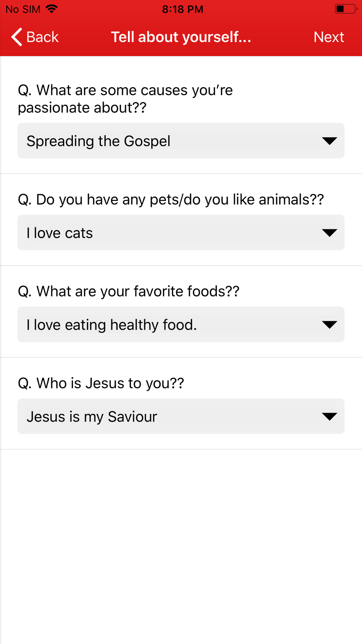Click the causes dropdown arrow
Viewport: 362px width, 644px height.
tap(329, 141)
